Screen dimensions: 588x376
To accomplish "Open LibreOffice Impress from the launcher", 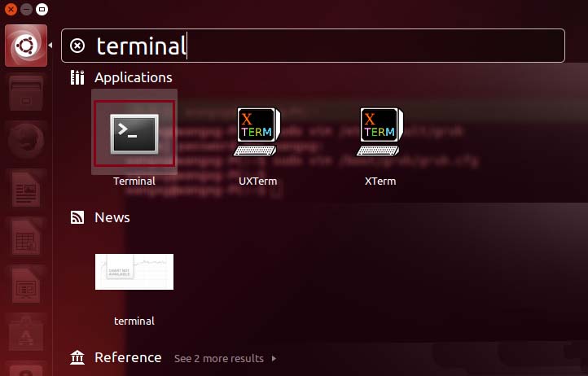I will tap(26, 286).
